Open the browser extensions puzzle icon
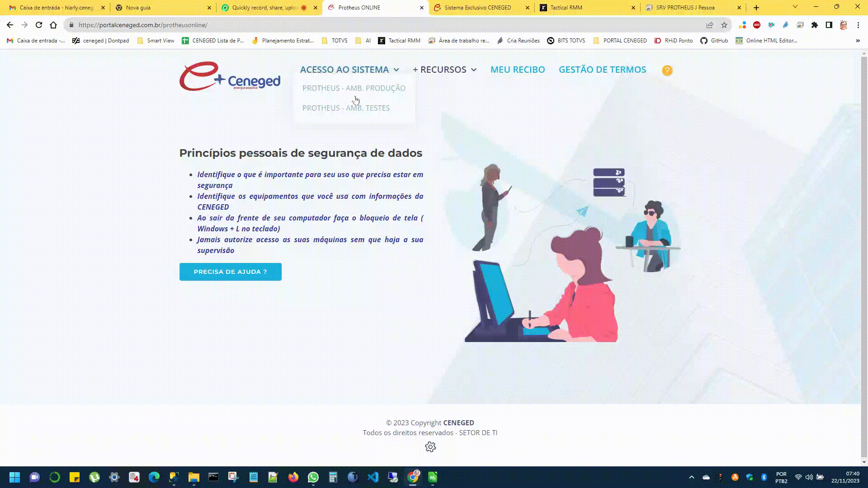This screenshot has height=488, width=868. pos(814,25)
